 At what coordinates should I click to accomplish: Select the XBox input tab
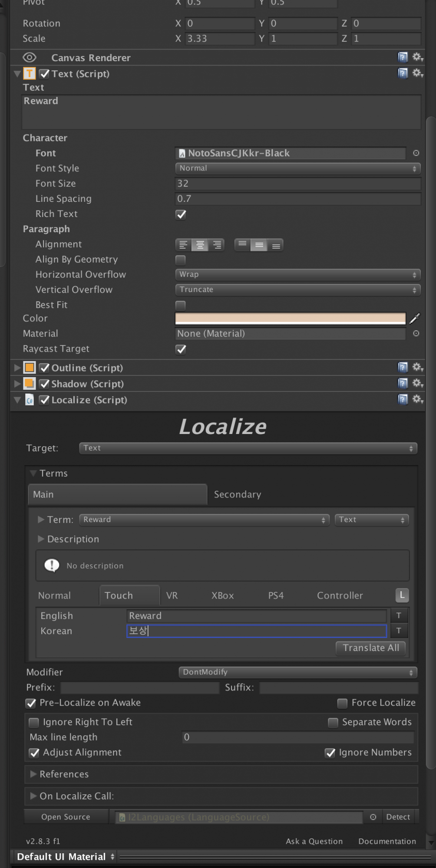point(222,595)
